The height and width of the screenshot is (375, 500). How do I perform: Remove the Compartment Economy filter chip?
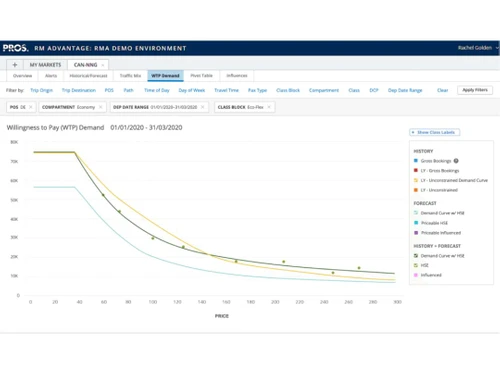[x=100, y=107]
